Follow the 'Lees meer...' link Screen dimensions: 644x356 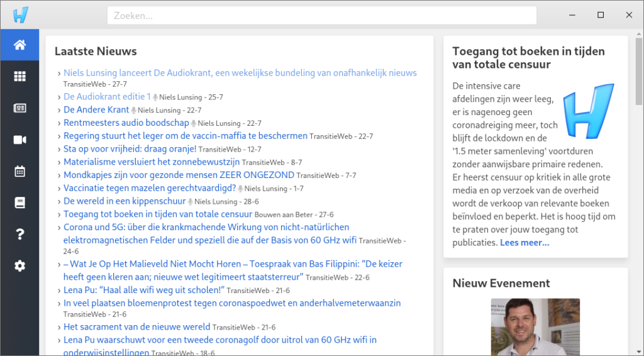point(525,243)
